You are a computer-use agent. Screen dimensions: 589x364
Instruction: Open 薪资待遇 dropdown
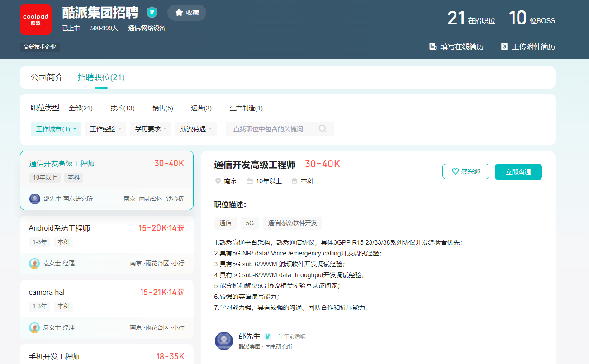click(x=196, y=129)
